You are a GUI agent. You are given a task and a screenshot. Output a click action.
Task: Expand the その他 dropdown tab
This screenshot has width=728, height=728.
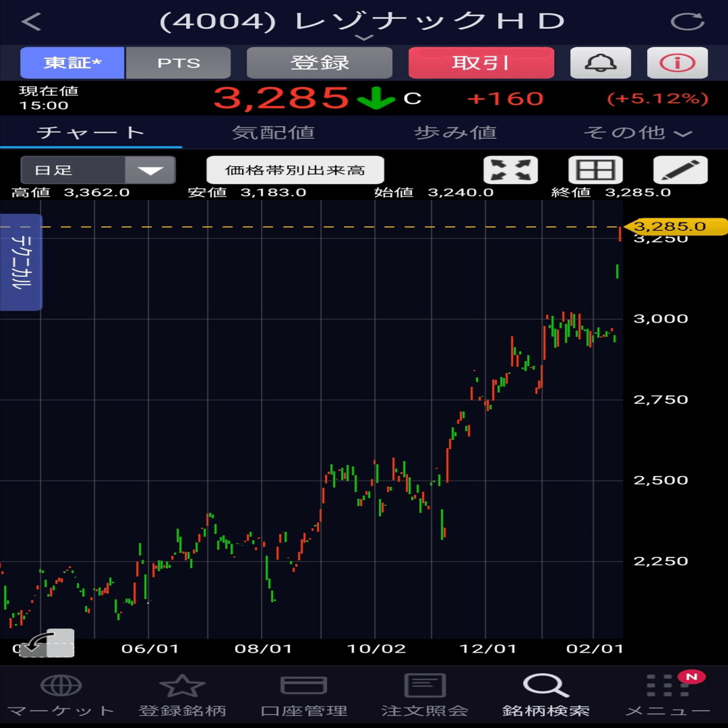coord(637,133)
